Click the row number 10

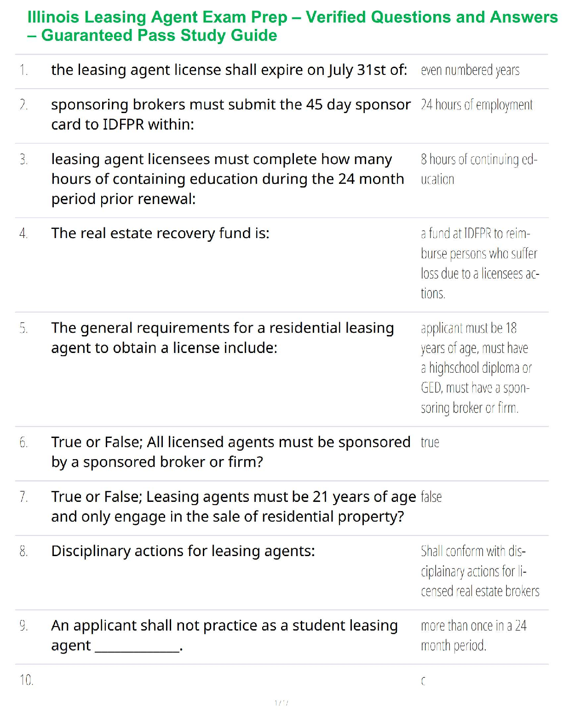[27, 680]
